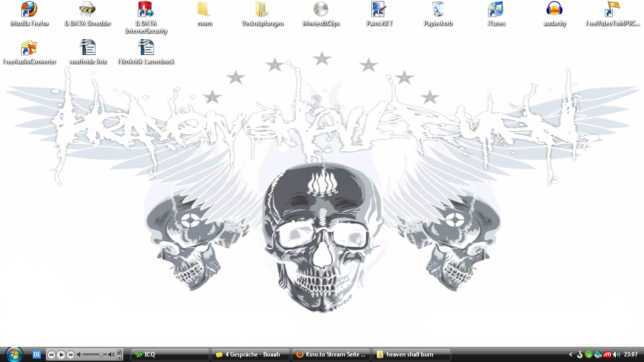Mute the taskbar media player speaker icon
This screenshot has width=644, height=362.
click(79, 354)
